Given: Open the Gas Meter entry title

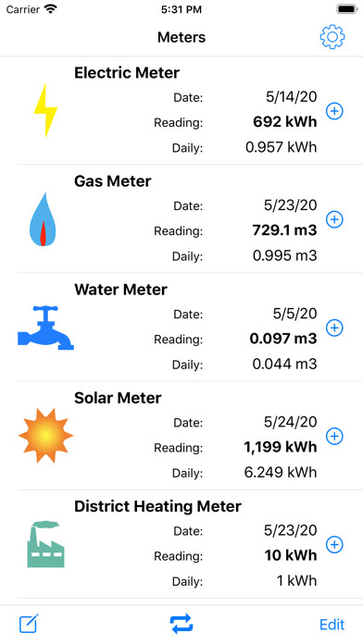Looking at the screenshot, I should coord(113,181).
